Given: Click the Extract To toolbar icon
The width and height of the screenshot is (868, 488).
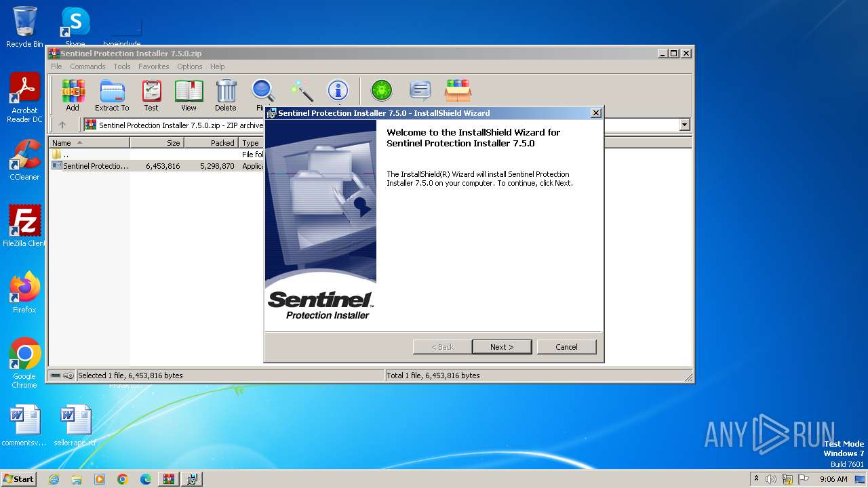Looking at the screenshot, I should [112, 95].
